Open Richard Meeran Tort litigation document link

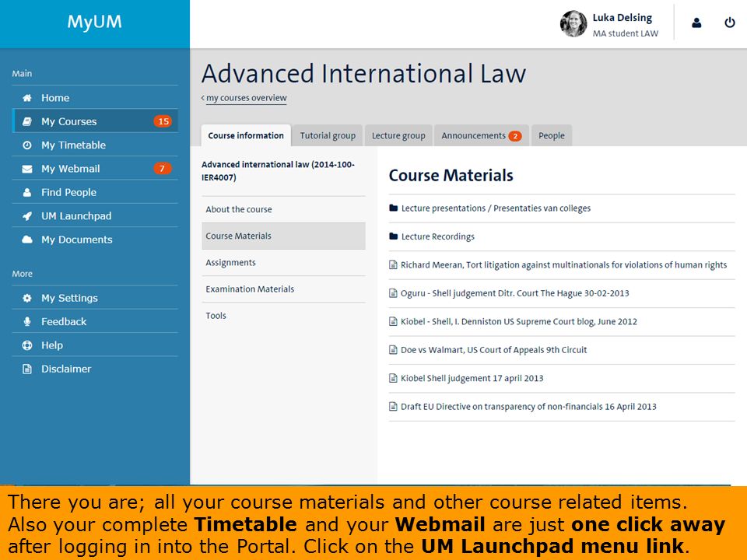563,264
